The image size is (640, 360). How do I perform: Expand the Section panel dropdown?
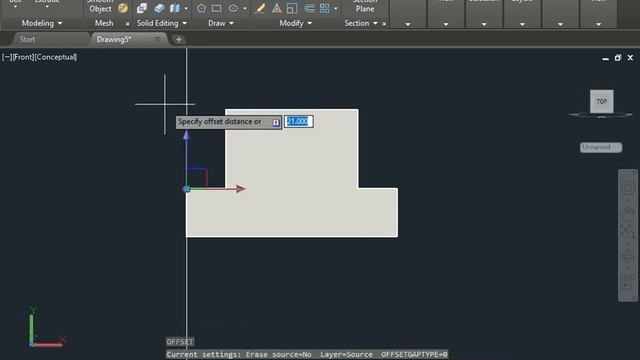tap(375, 23)
